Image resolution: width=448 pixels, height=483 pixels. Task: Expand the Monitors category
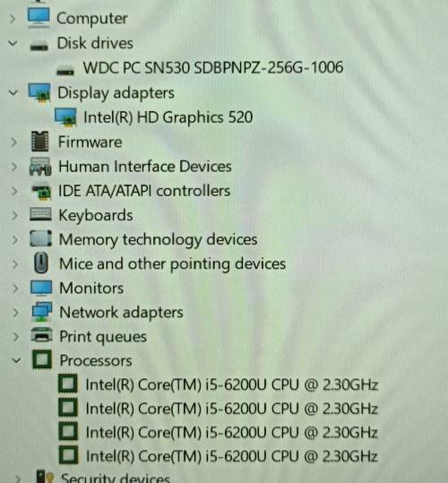(x=15, y=288)
